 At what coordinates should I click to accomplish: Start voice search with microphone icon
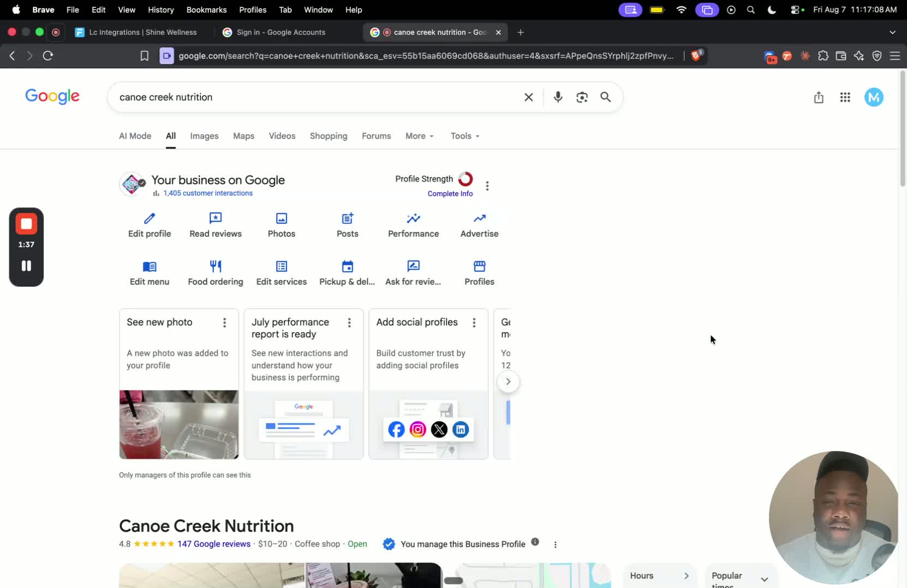(x=558, y=97)
